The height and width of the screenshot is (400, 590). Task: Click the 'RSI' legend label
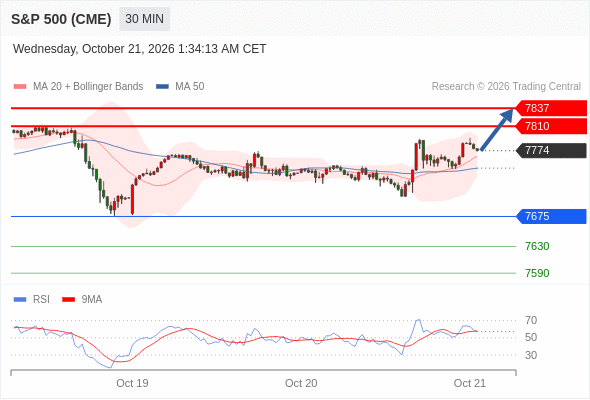coord(41,300)
